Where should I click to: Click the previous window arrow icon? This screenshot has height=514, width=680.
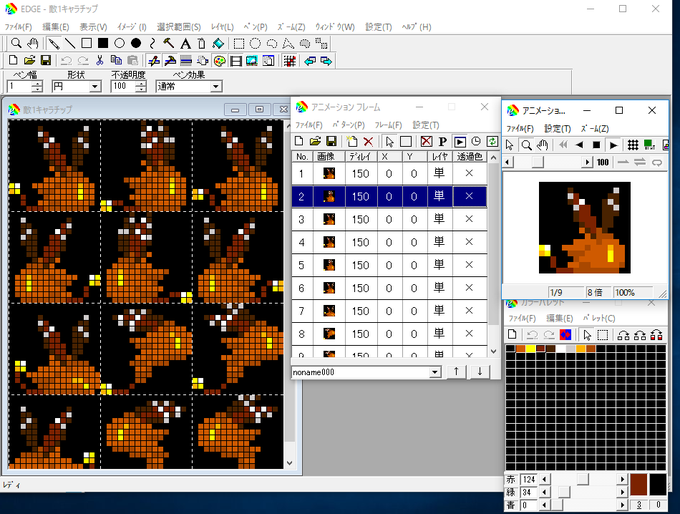(310, 61)
